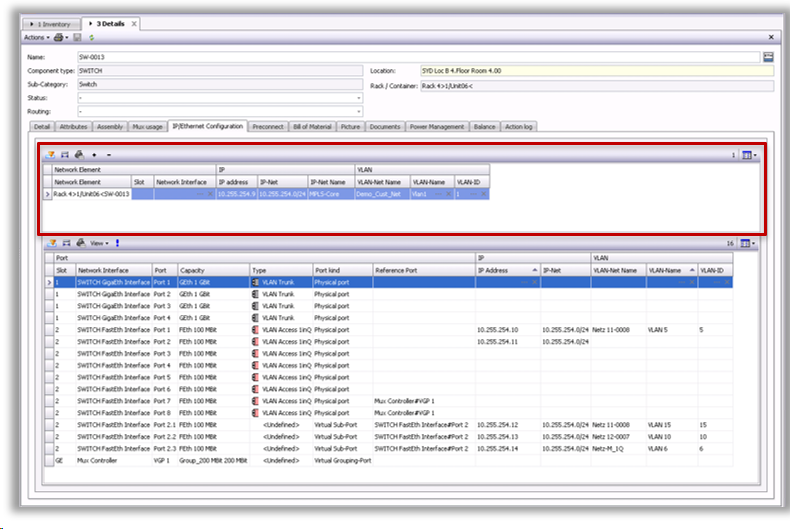Screen dimensions: 796x529
Task: Select the cell with IP 10.255.254.10
Action: tap(508, 330)
